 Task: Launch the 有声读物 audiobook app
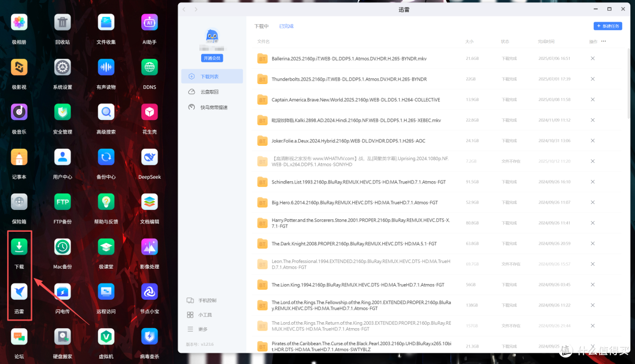click(106, 68)
